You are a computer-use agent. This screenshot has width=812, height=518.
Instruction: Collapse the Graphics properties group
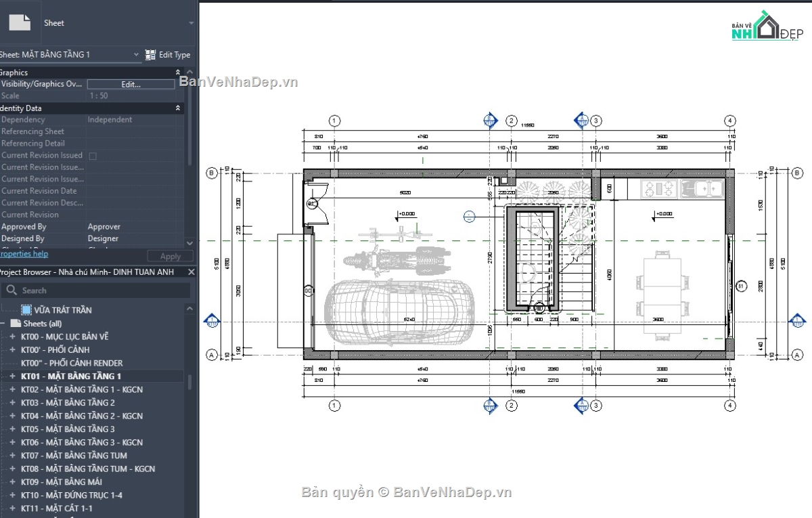coord(178,72)
